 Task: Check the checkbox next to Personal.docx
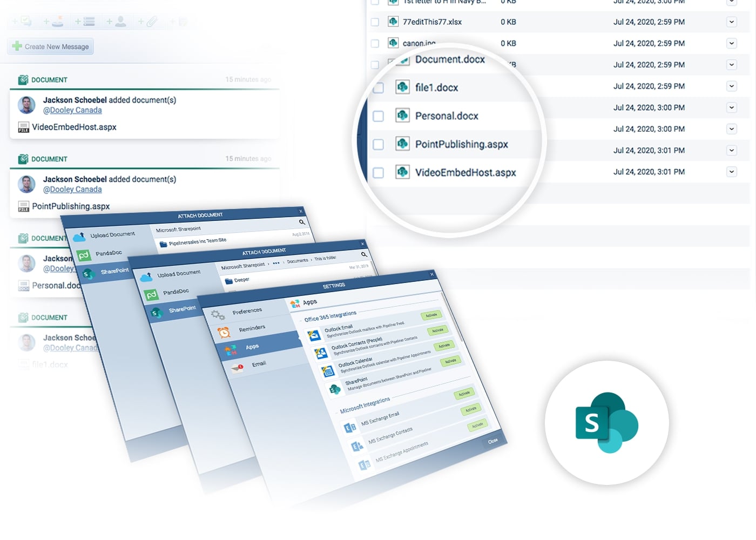tap(377, 116)
